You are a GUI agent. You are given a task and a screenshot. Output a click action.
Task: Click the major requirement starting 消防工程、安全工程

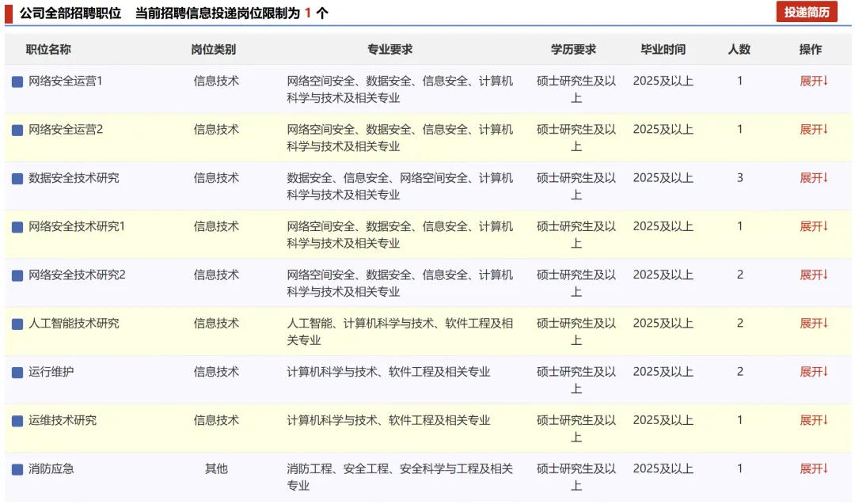400,477
